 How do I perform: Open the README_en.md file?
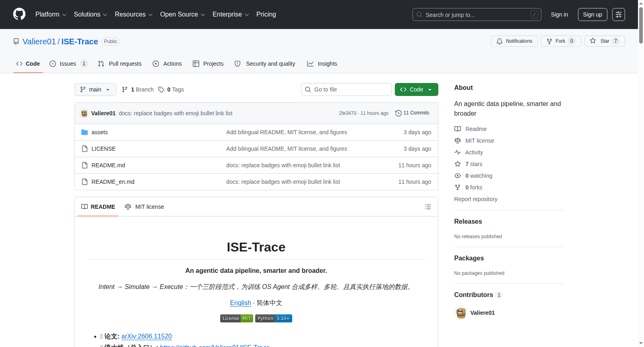[x=113, y=182]
